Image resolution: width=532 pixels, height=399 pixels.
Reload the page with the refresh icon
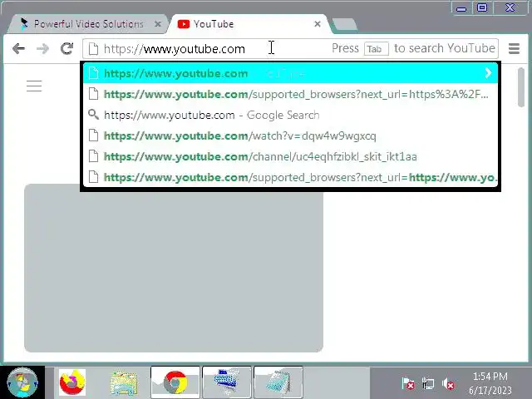tap(66, 48)
